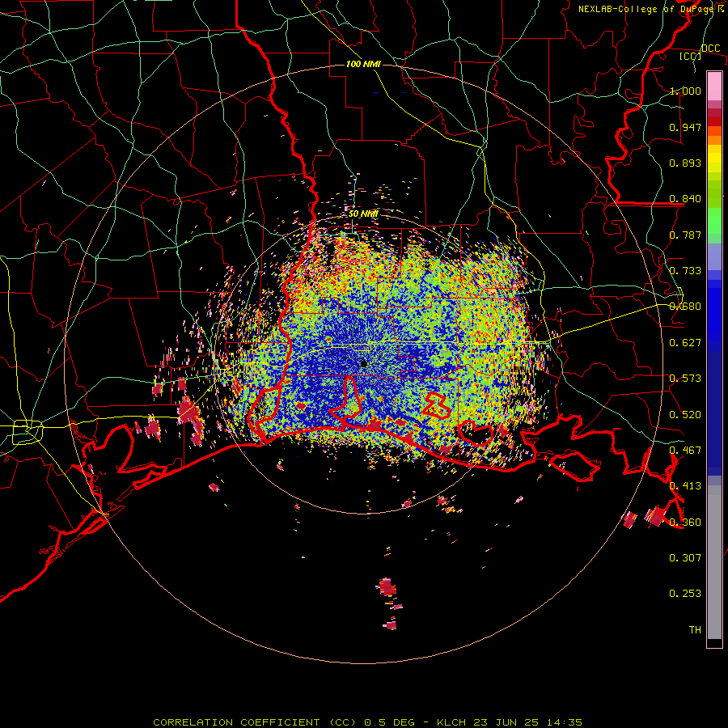The height and width of the screenshot is (728, 728).
Task: Select the 0.307 value on the color scale
Action: pyautogui.click(x=685, y=558)
